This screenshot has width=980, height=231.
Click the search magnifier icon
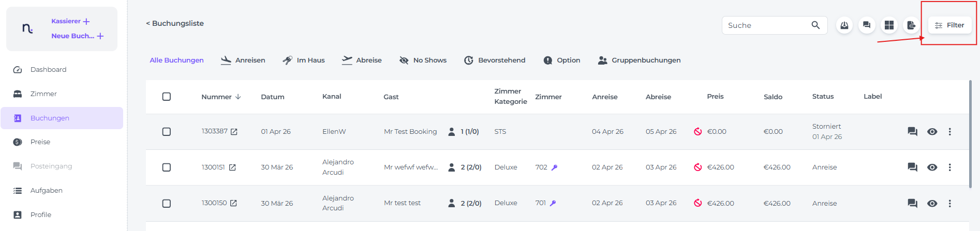(815, 25)
